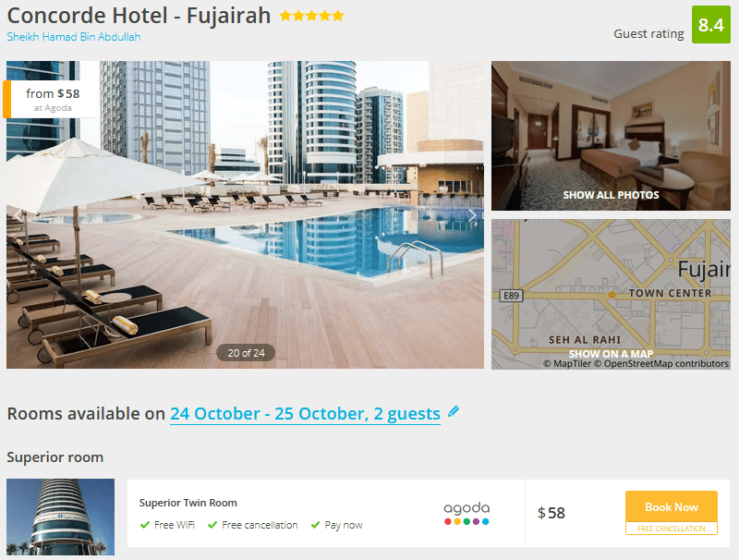This screenshot has width=739, height=560.
Task: Click Superior Twin Room title
Action: pyautogui.click(x=188, y=503)
